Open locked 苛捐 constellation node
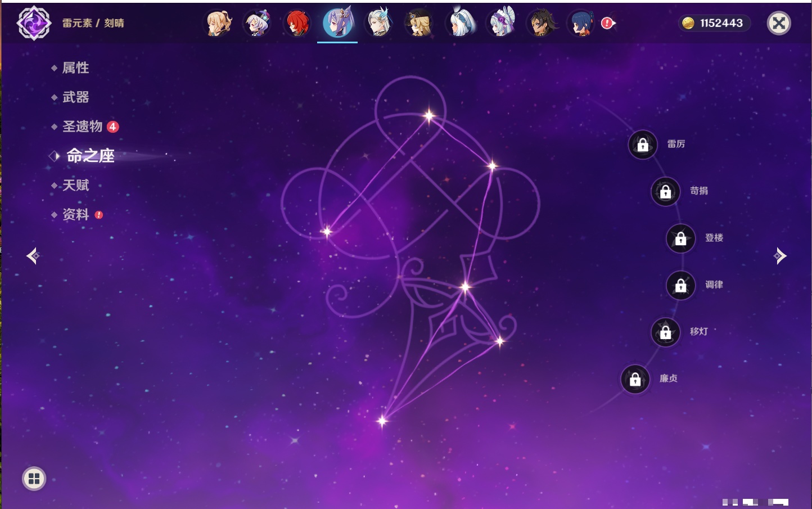Screen dimensions: 812x509 [x=666, y=191]
